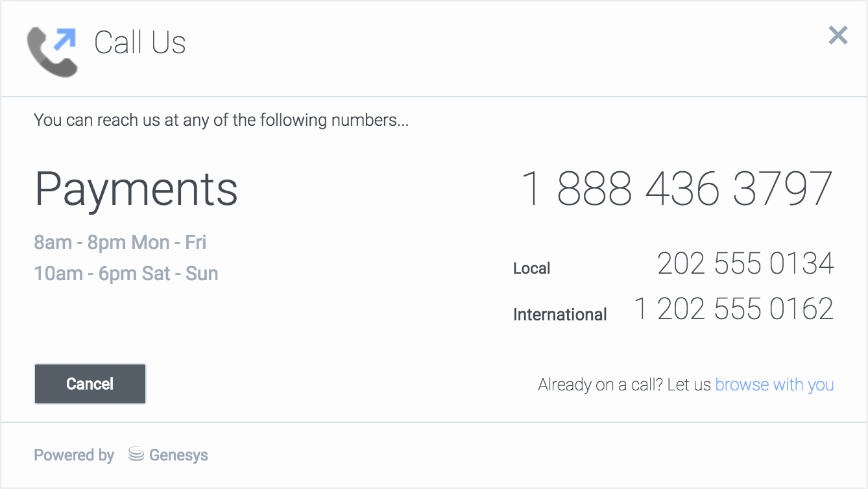The image size is (868, 489).
Task: Click the "8am - 8pm Mon - Fri" hours
Action: click(120, 243)
